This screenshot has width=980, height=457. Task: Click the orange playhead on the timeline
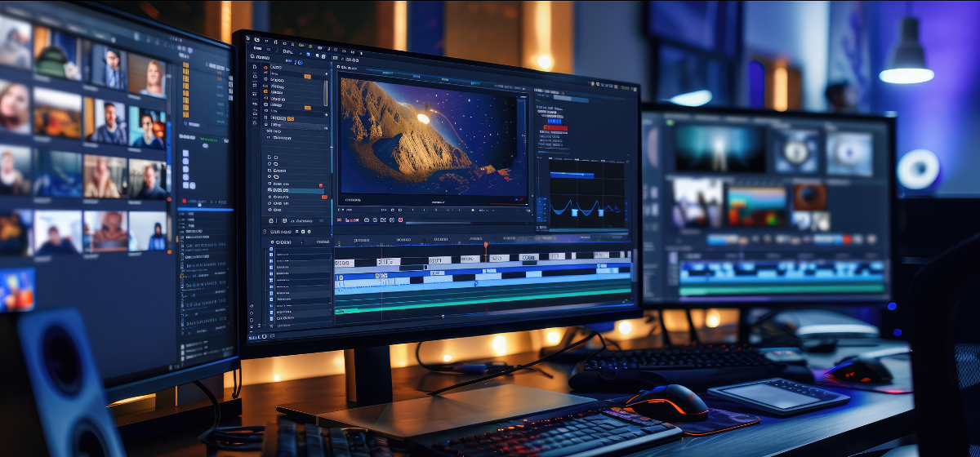point(485,245)
